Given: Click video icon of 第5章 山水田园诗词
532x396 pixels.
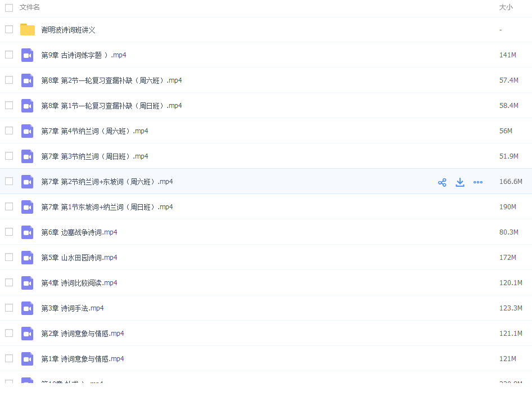Looking at the screenshot, I should click(x=27, y=258).
